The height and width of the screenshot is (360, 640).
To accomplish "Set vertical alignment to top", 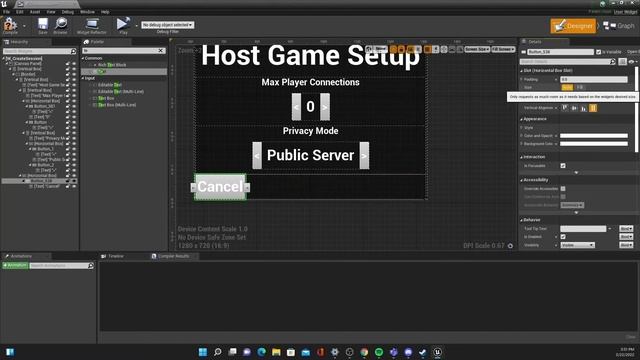I will point(565,108).
